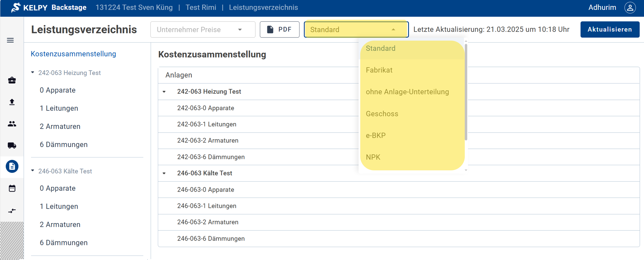The height and width of the screenshot is (260, 644).
Task: Export with the PDF button
Action: click(x=279, y=29)
